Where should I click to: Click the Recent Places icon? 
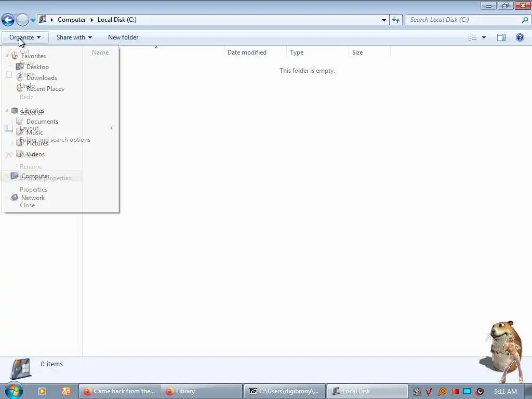tap(20, 88)
